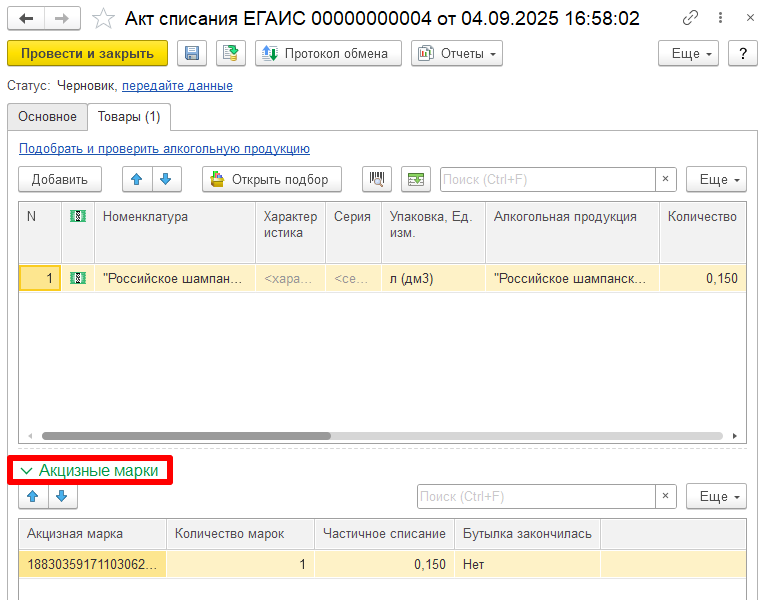Open the Отчеты dropdown menu
The width and height of the screenshot is (764, 600).
456,53
